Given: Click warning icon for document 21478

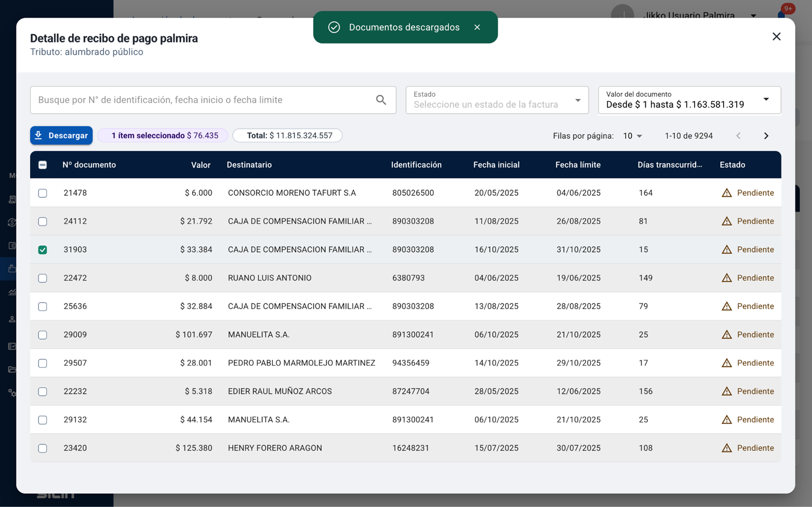Looking at the screenshot, I should (x=727, y=193).
